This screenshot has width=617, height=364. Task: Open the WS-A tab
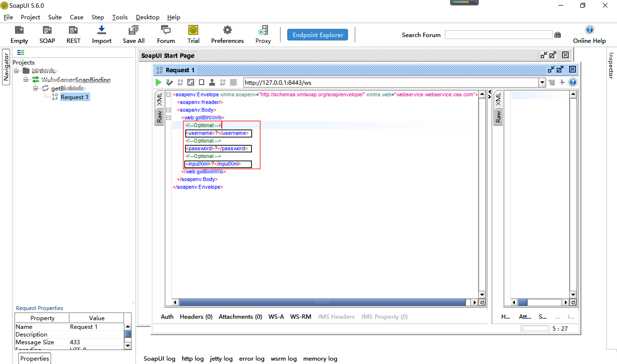click(276, 317)
